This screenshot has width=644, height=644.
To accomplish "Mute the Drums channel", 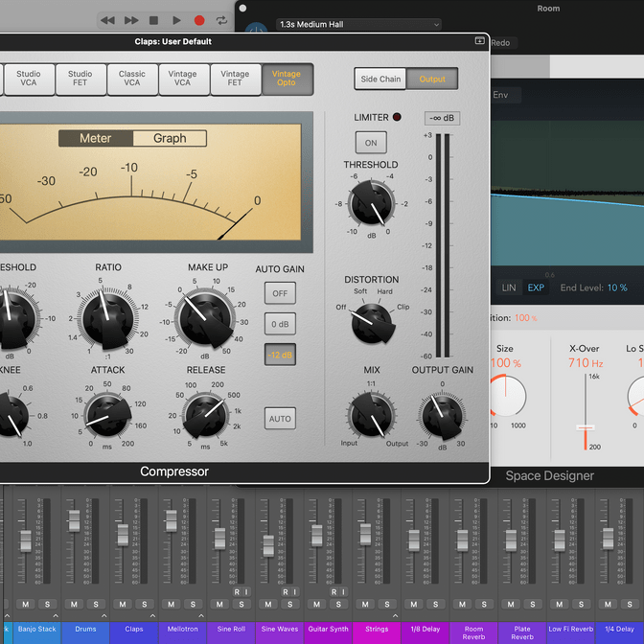I will coord(74,604).
